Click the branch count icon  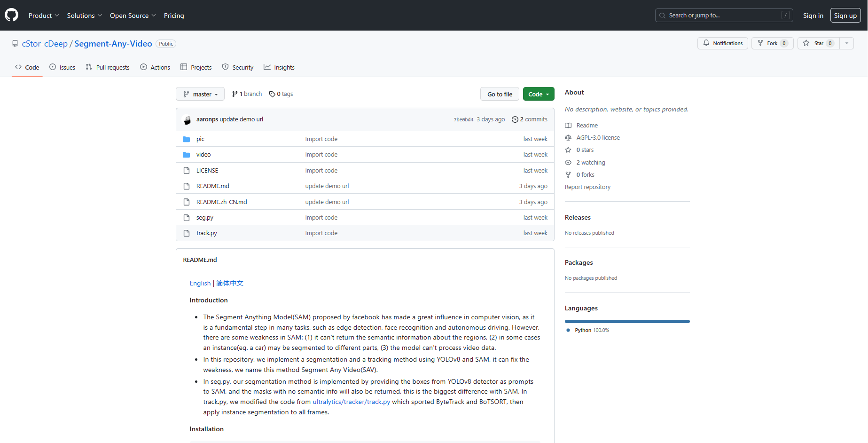[x=235, y=94]
